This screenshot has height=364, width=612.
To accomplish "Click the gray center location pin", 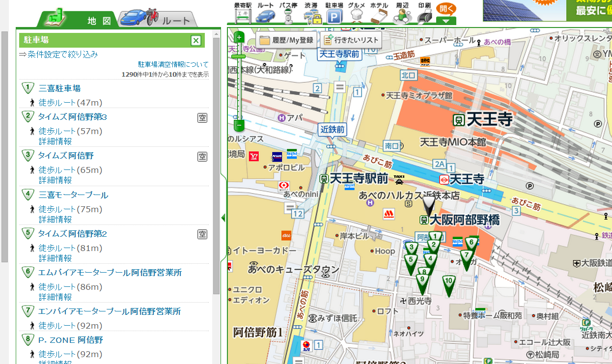I will 429,205.
